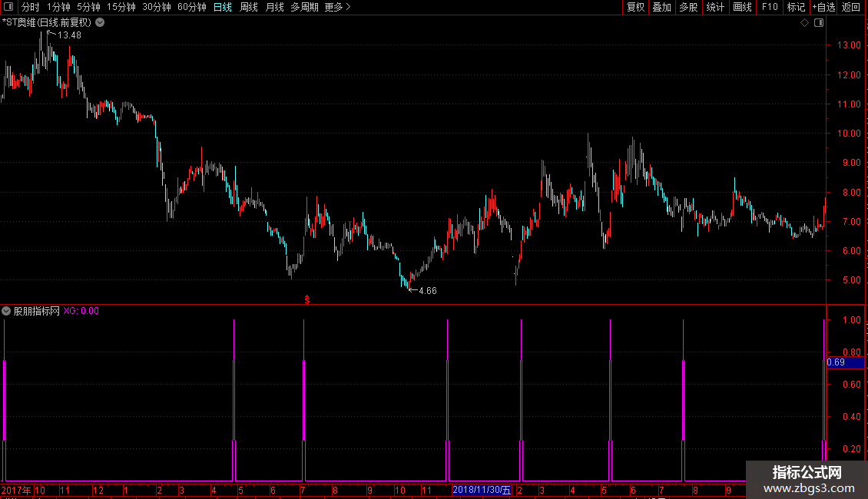Click the panel layout icon at top-left

click(8, 7)
